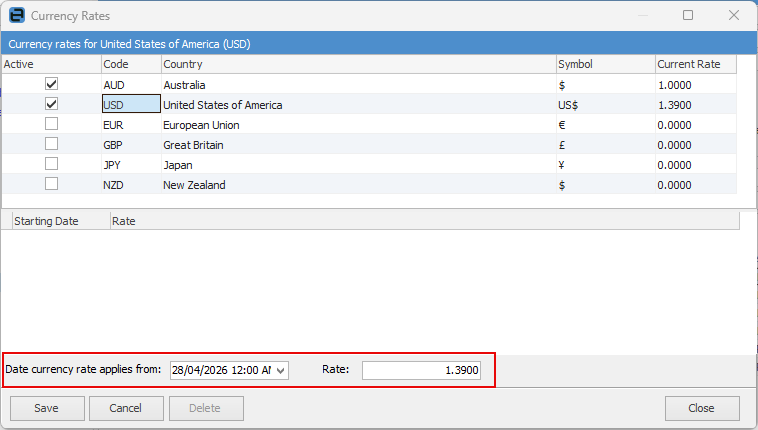This screenshot has height=430, width=758.
Task: Click the Cancel button
Action: 126,408
